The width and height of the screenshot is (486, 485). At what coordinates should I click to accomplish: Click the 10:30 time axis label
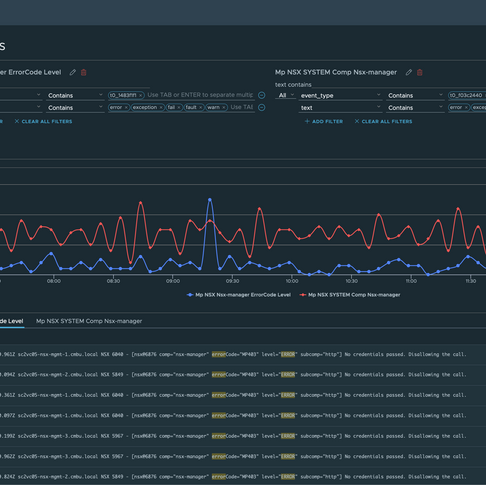[x=351, y=281]
